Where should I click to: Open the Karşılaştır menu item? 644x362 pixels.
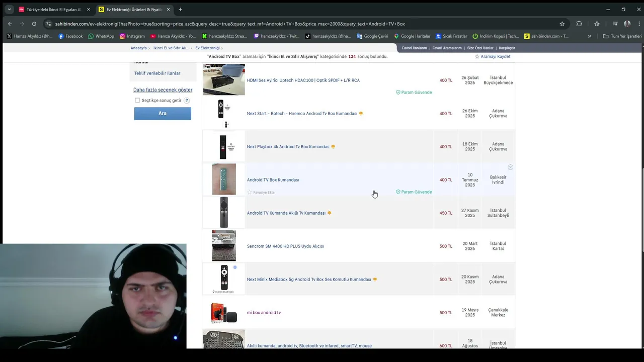click(x=507, y=48)
